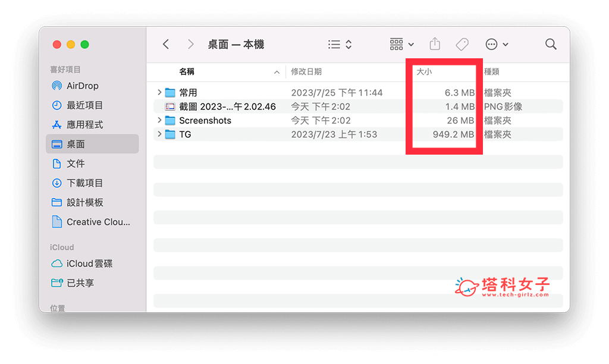Viewport: 609px width, 364px height.
Task: Go forward with the right arrow button
Action: tap(190, 44)
